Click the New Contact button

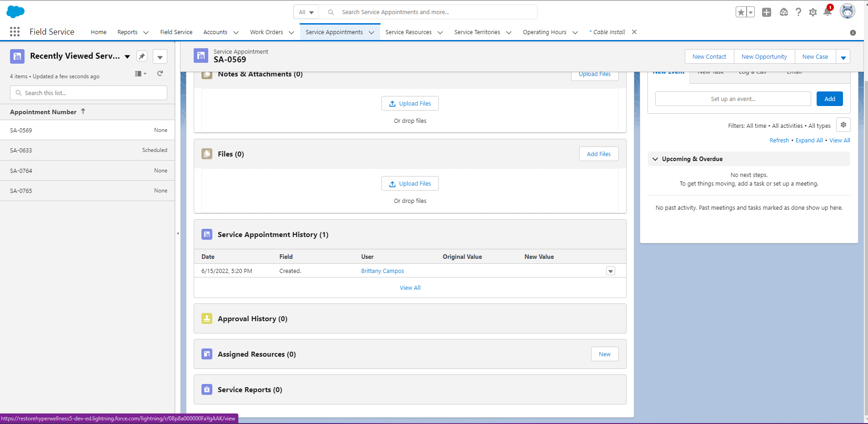point(709,57)
